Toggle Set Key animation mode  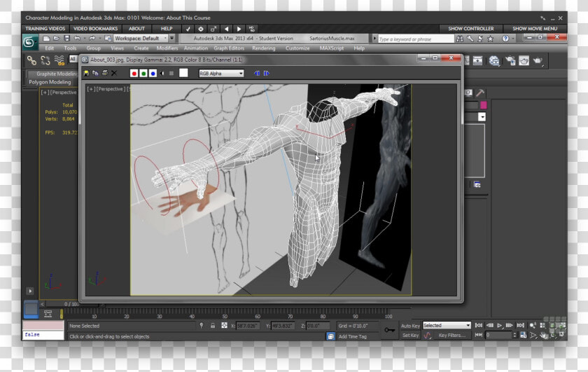(410, 335)
